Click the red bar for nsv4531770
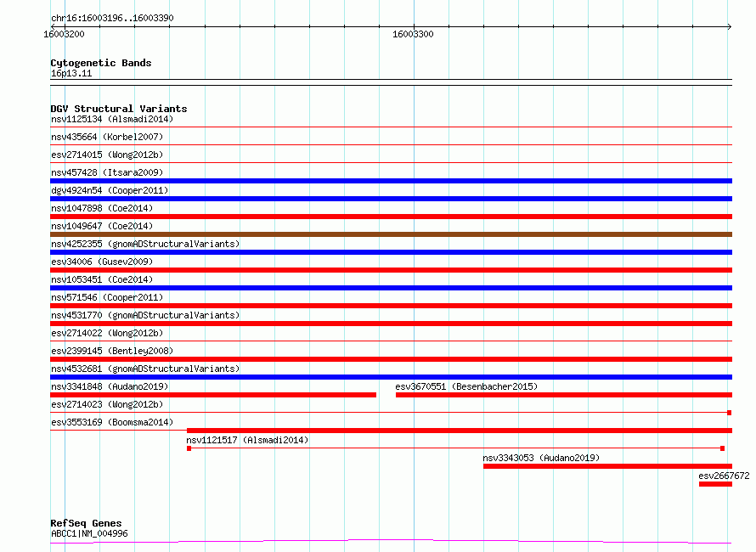 391,324
